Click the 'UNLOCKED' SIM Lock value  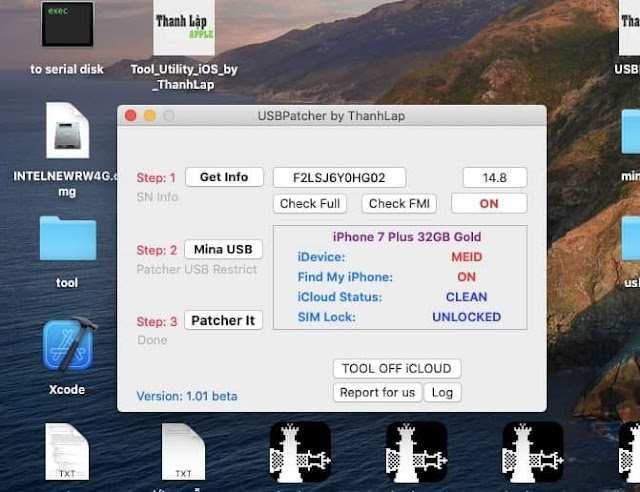pyautogui.click(x=467, y=317)
